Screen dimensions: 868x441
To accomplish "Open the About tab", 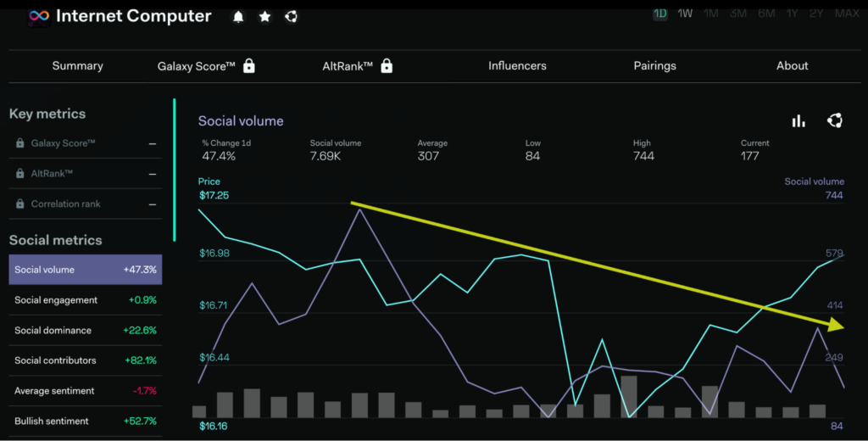I will pos(793,66).
